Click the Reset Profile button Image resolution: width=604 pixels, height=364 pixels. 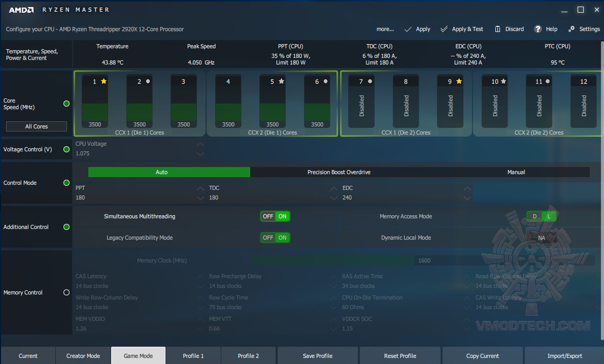pyautogui.click(x=400, y=355)
